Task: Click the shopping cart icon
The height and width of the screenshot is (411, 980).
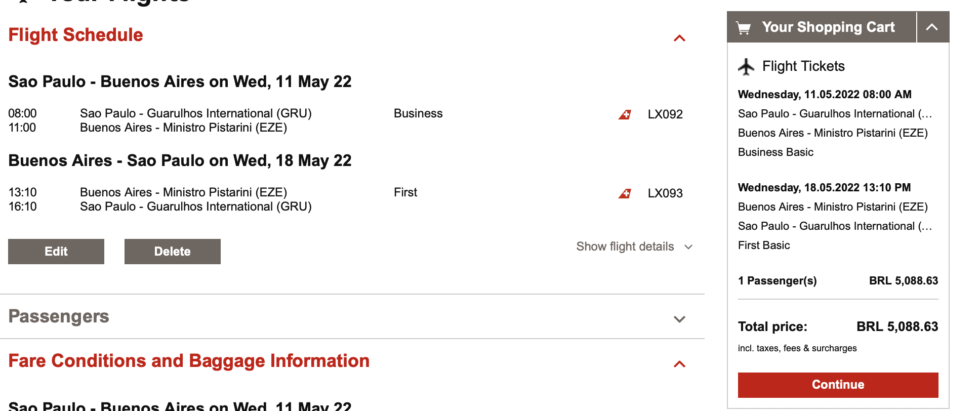Action: coord(743,28)
